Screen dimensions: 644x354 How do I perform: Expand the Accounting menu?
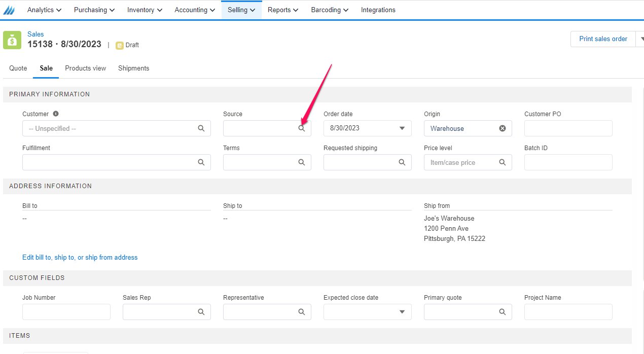pyautogui.click(x=195, y=10)
